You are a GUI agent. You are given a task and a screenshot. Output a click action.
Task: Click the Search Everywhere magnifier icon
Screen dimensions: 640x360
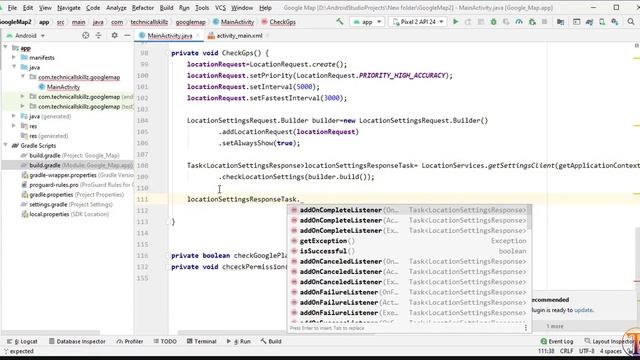click(x=631, y=22)
